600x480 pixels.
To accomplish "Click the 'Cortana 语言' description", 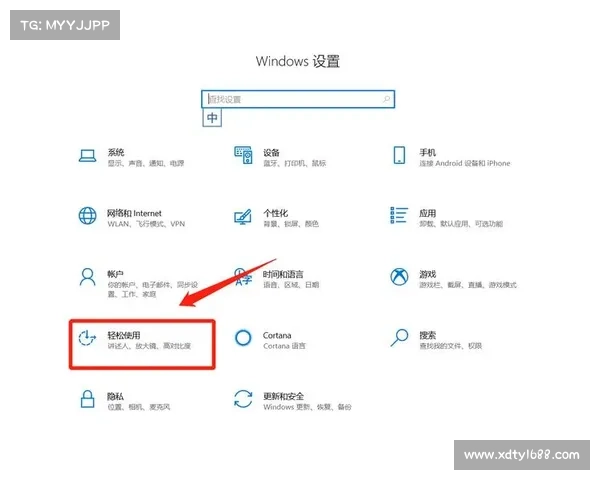I will [x=284, y=346].
